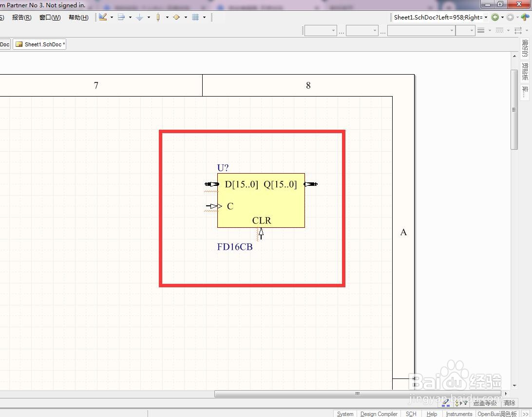Click the vertical scrollbar thumb

tap(514, 109)
